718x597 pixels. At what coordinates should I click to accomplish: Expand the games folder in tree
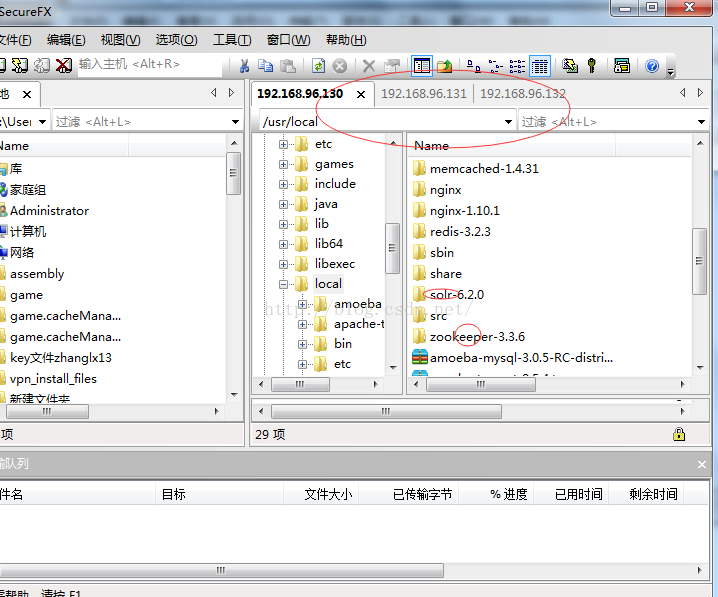pos(283,164)
